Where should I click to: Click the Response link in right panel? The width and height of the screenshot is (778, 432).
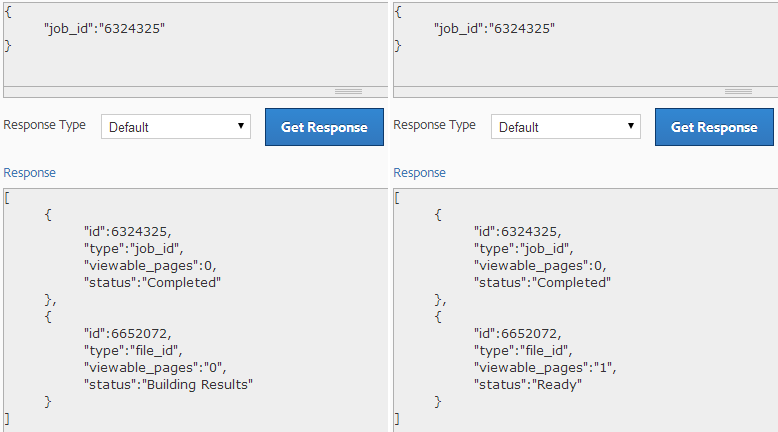(x=420, y=173)
